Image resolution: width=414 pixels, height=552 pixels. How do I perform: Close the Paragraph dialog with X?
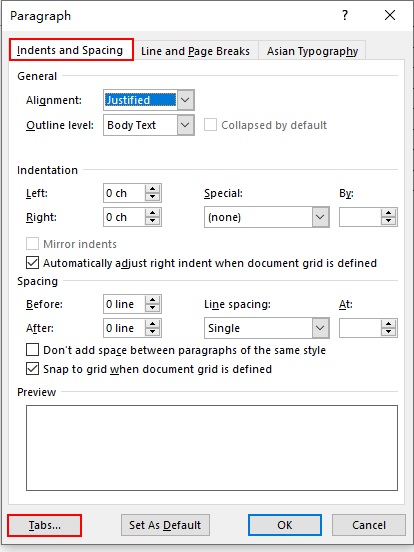[390, 15]
